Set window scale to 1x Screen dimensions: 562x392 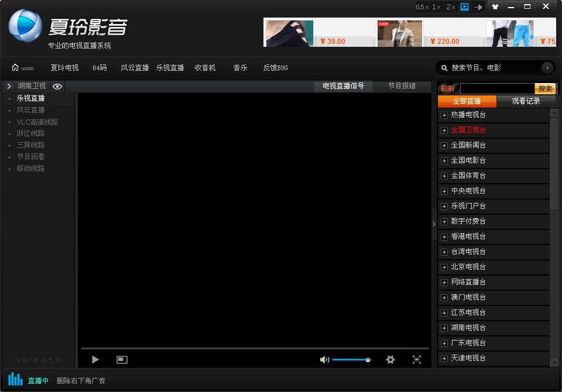(x=436, y=7)
